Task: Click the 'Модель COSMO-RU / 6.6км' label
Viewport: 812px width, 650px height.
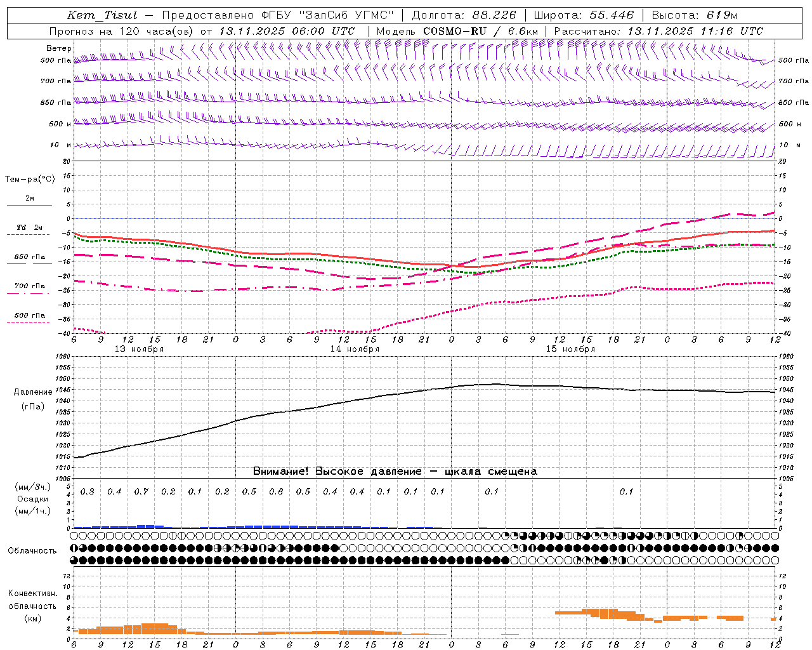Action: 457,31
